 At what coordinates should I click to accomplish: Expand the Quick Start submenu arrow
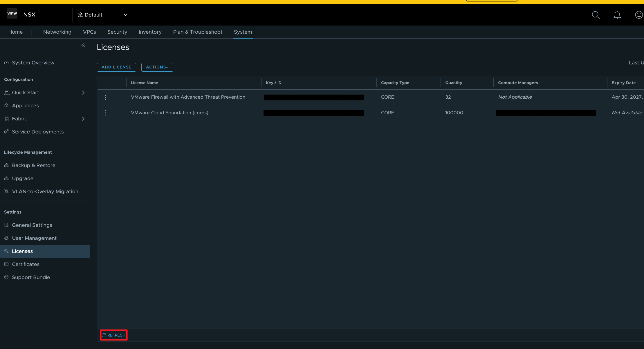point(83,93)
